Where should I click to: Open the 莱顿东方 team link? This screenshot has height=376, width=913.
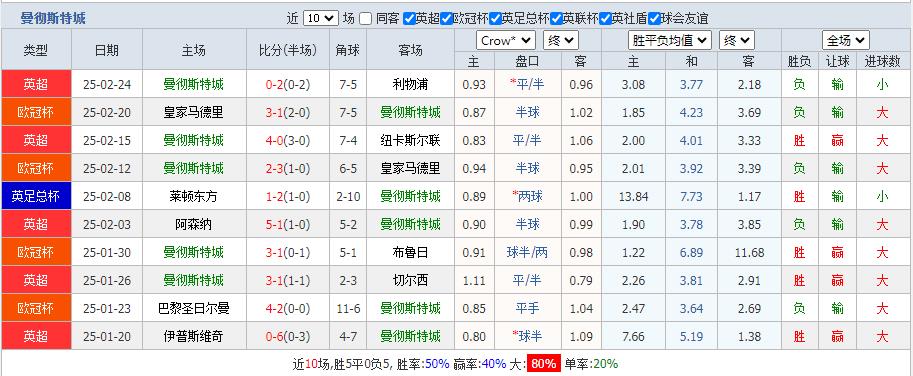[193, 196]
